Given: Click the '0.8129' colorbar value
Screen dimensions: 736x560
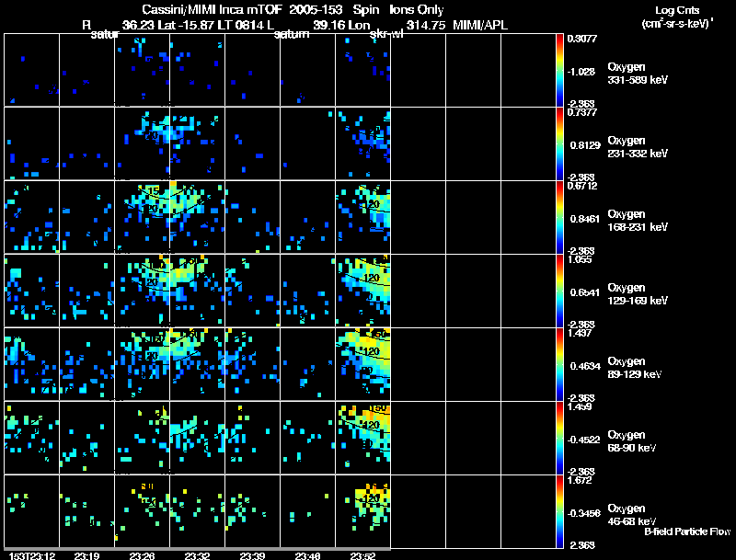Looking at the screenshot, I should tap(585, 145).
